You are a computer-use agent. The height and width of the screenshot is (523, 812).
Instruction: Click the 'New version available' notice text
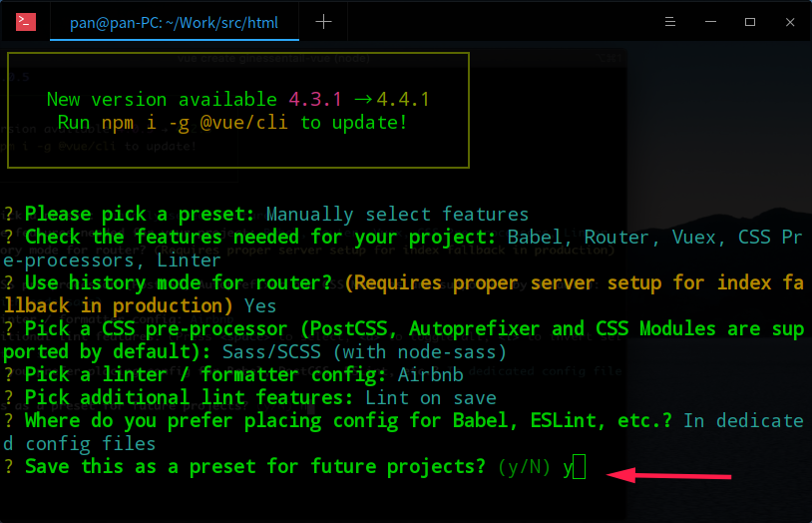(x=162, y=99)
